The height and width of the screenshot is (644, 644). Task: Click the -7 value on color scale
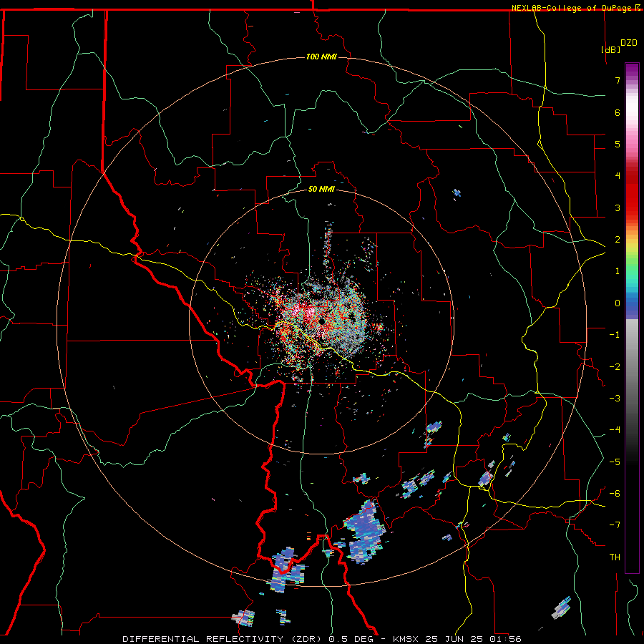point(615,525)
